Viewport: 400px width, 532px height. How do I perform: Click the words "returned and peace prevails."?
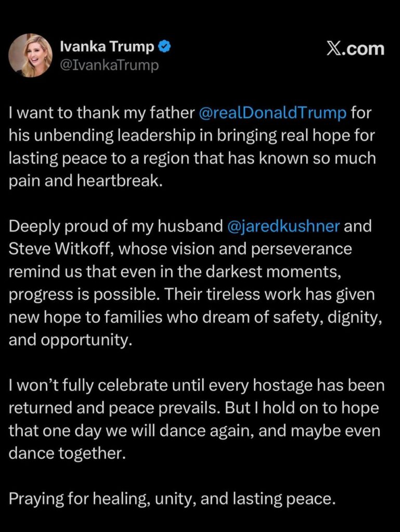[x=114, y=408]
